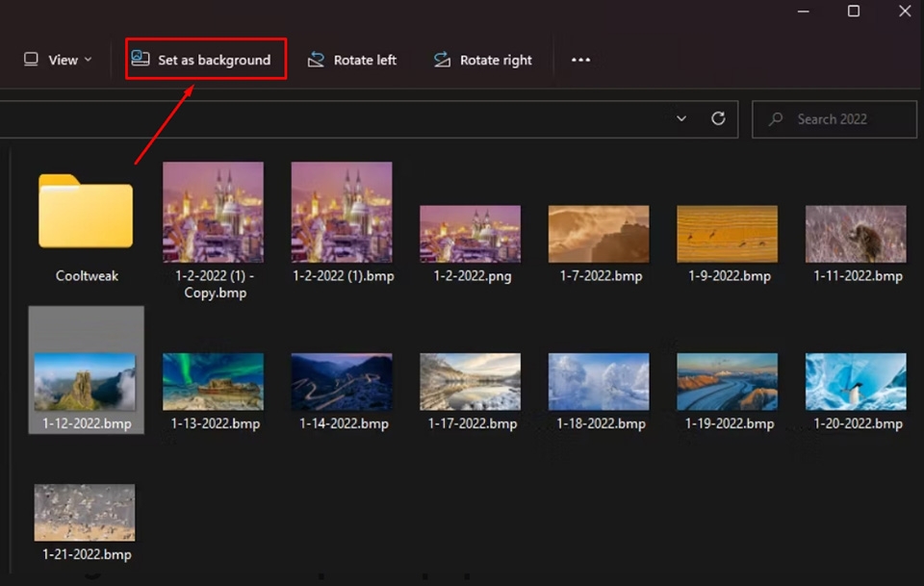Screen dimensions: 924x586
Task: Open the Cooltweak folder icon
Action: click(x=84, y=212)
